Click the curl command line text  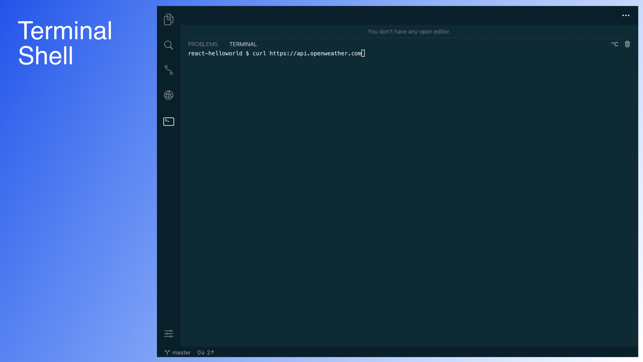307,54
